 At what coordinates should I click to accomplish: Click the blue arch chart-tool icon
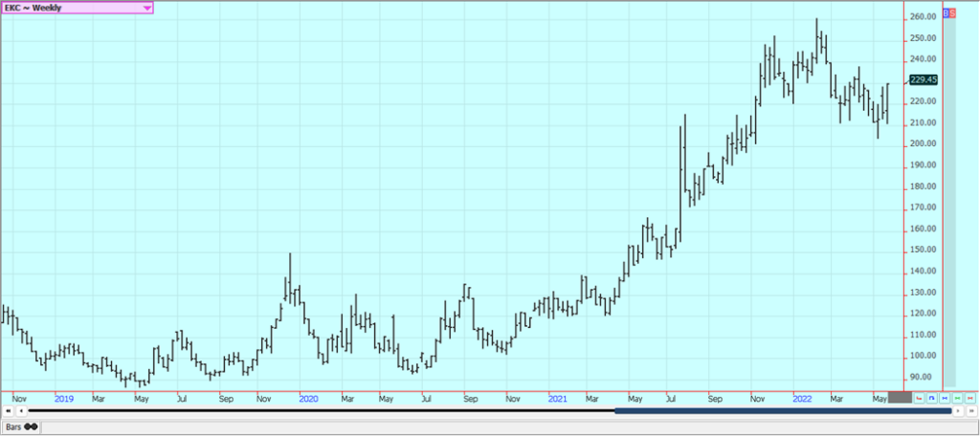point(932,397)
